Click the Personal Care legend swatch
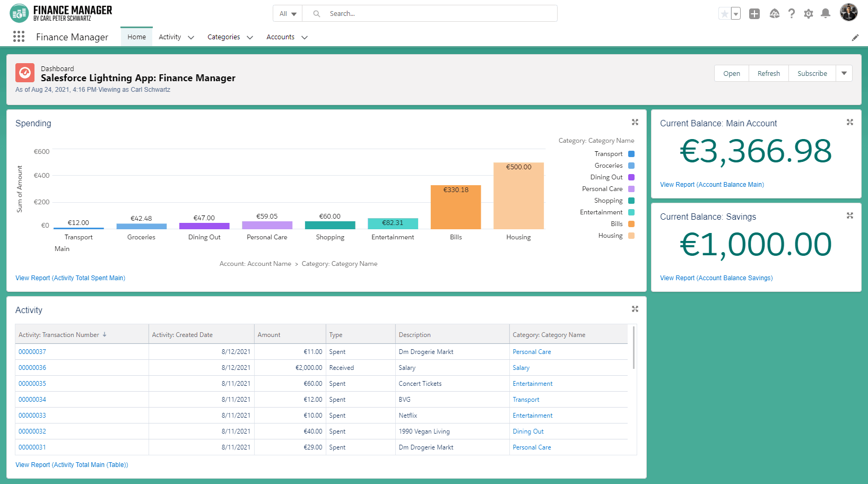Image resolution: width=868 pixels, height=484 pixels. coord(631,189)
